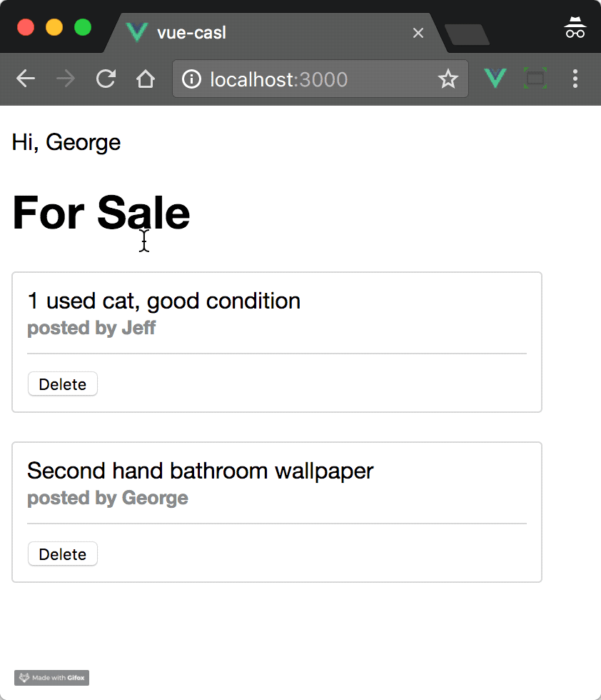This screenshot has height=700, width=601.
Task: Close the vue-casl tab
Action: (418, 33)
